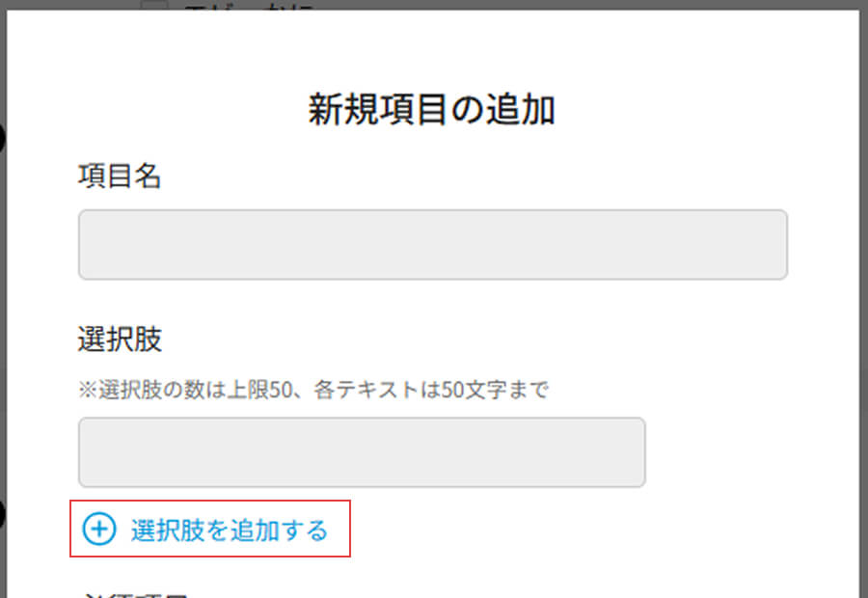The width and height of the screenshot is (868, 598).
Task: Click the upper black circle at the left edge
Action: [x=2, y=138]
